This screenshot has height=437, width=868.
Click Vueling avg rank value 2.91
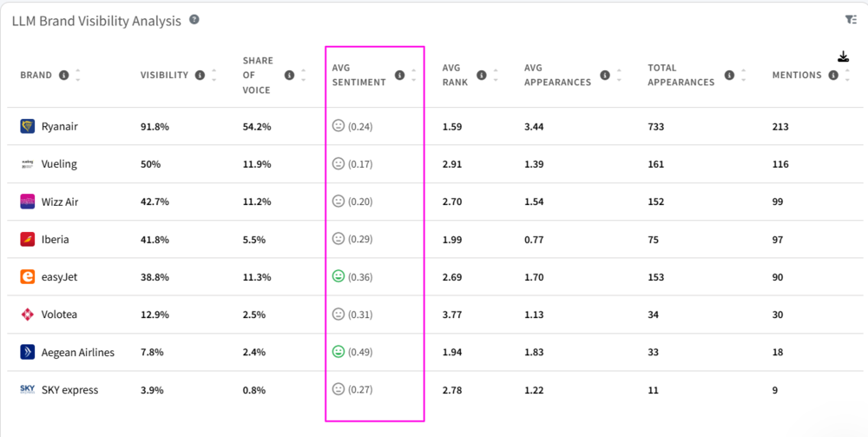(x=452, y=164)
